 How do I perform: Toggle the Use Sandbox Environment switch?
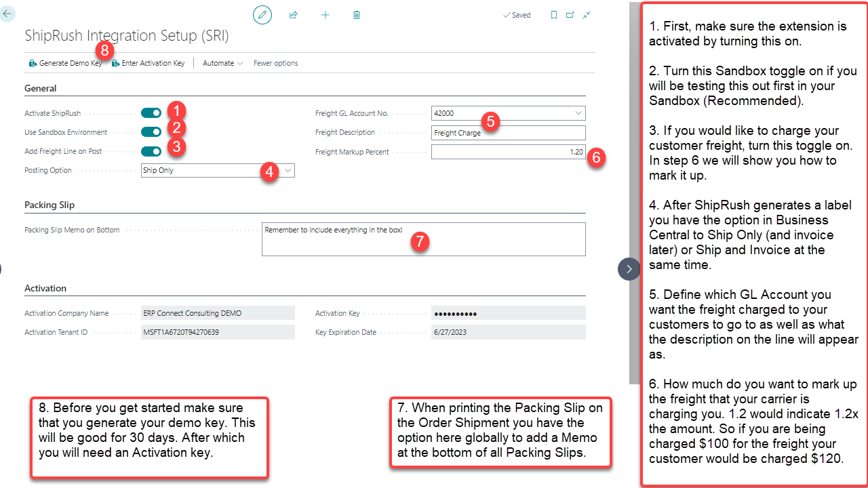[151, 132]
